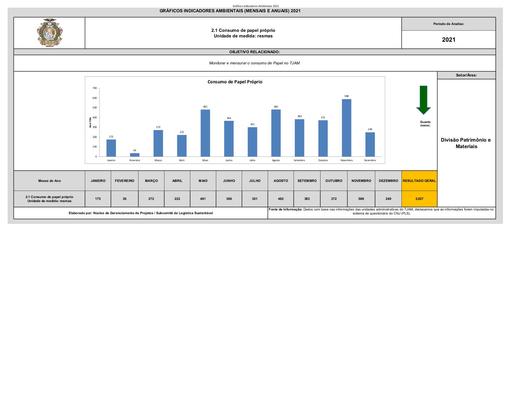The width and height of the screenshot is (512, 395).
Task: Click the March bar in the chart
Action: pos(158,143)
